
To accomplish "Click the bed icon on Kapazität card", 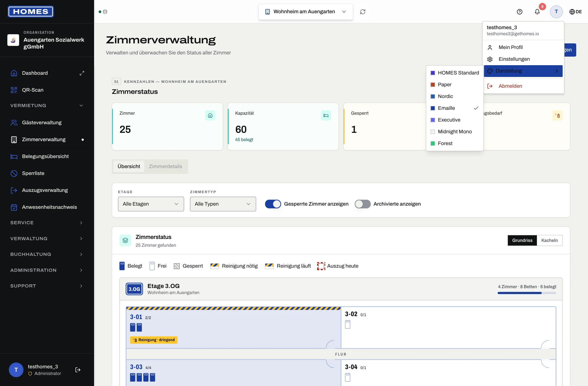I will [x=326, y=115].
